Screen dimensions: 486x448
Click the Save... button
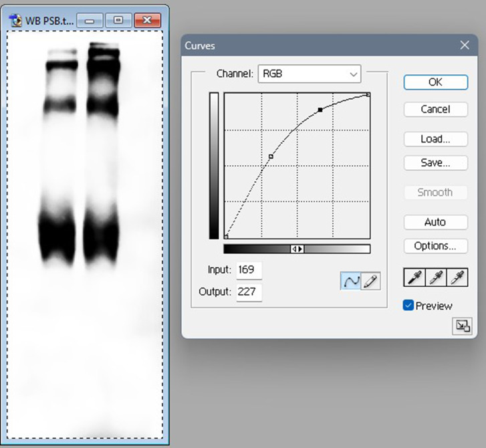click(435, 162)
